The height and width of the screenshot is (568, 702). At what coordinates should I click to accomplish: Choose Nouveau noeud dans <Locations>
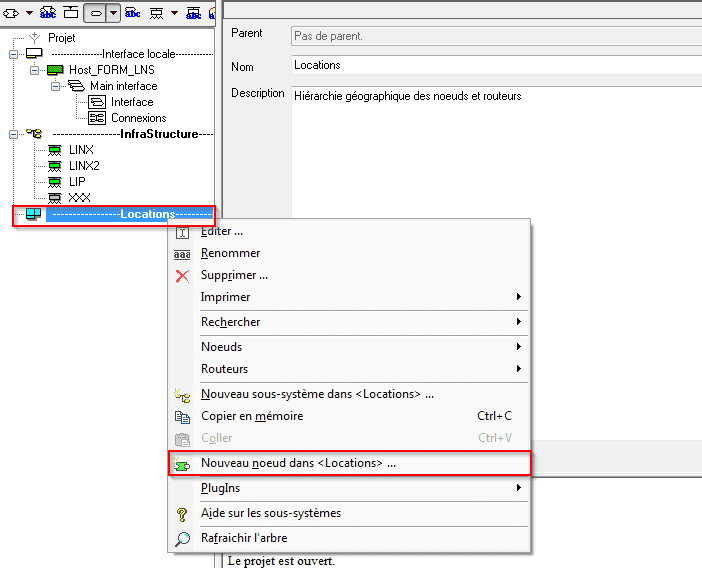(x=298, y=464)
